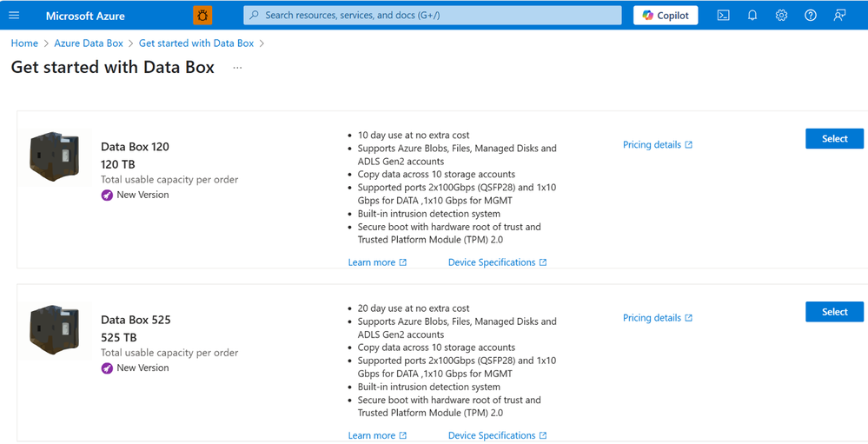
Task: Click the Data Box 120 device thumbnail
Action: [x=55, y=157]
